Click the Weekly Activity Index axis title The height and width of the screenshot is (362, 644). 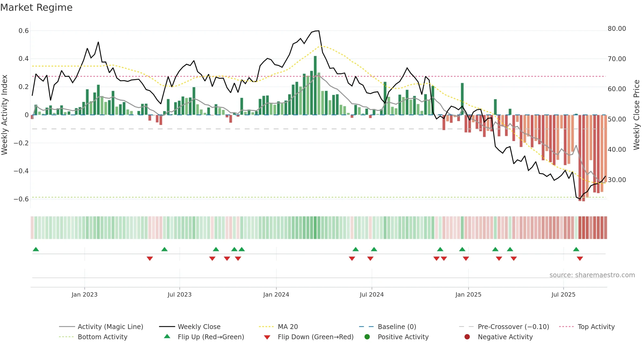click(x=5, y=115)
